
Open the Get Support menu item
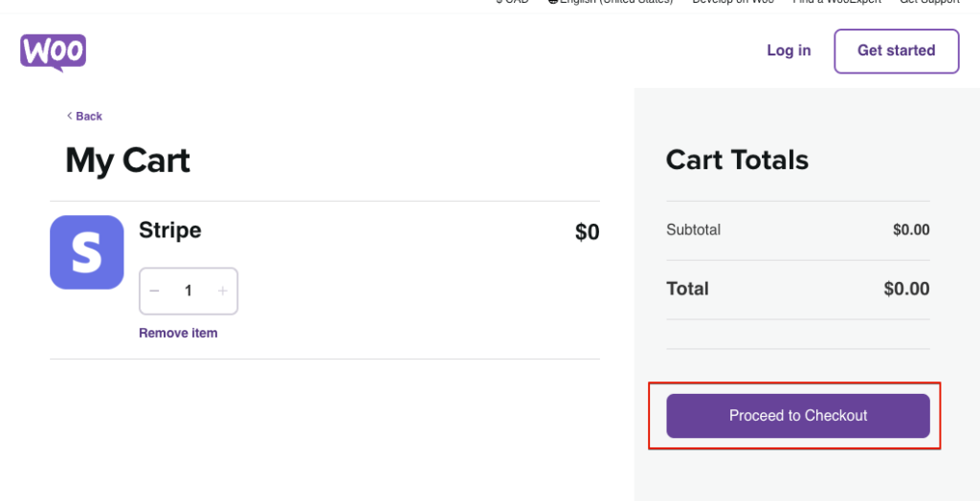coord(929,2)
